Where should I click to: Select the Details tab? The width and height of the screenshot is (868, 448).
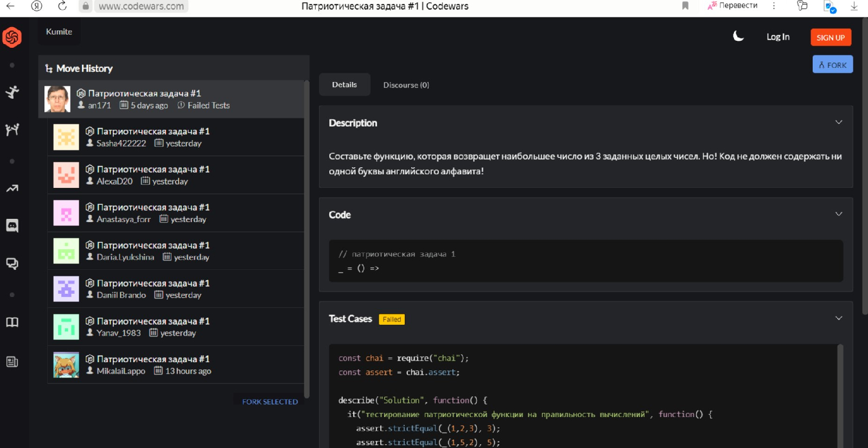click(x=344, y=85)
